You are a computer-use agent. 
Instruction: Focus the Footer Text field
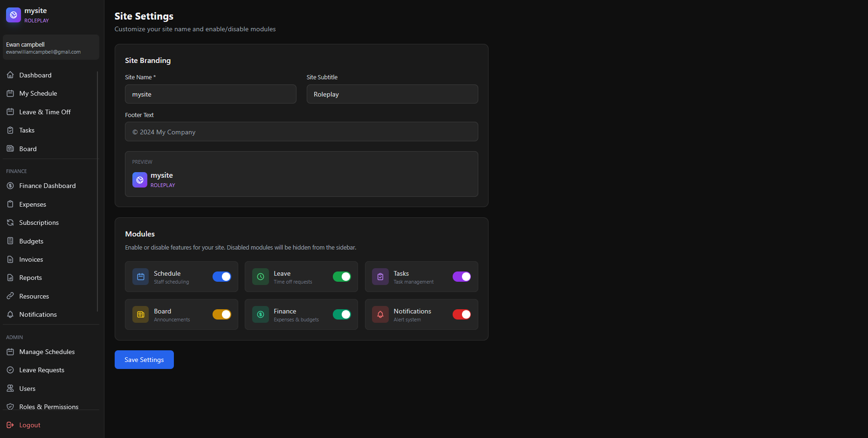pyautogui.click(x=301, y=132)
